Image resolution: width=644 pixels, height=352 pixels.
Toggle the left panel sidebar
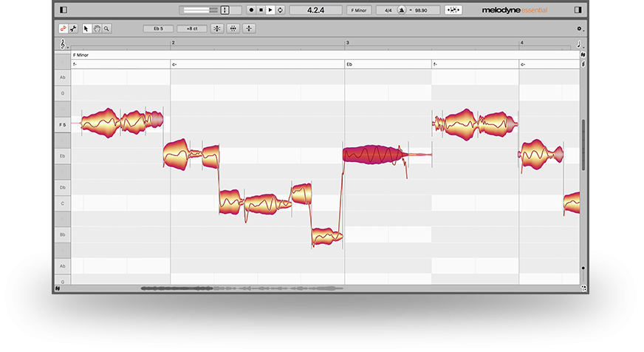point(64,10)
